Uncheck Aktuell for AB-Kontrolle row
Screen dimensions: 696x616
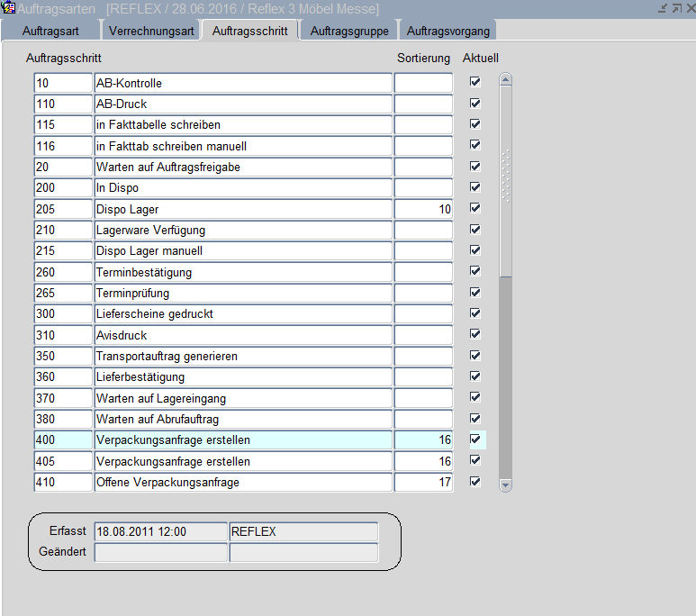475,82
